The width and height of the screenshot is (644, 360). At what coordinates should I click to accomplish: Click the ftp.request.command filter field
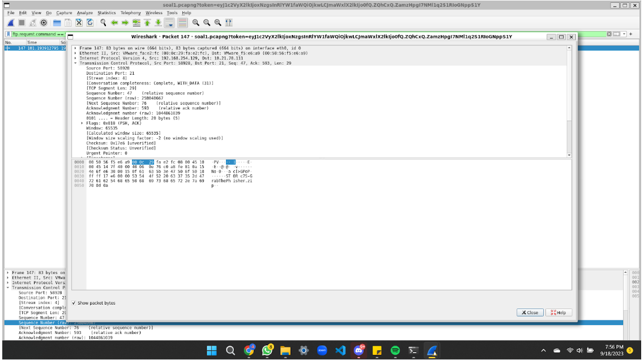pyautogui.click(x=39, y=34)
